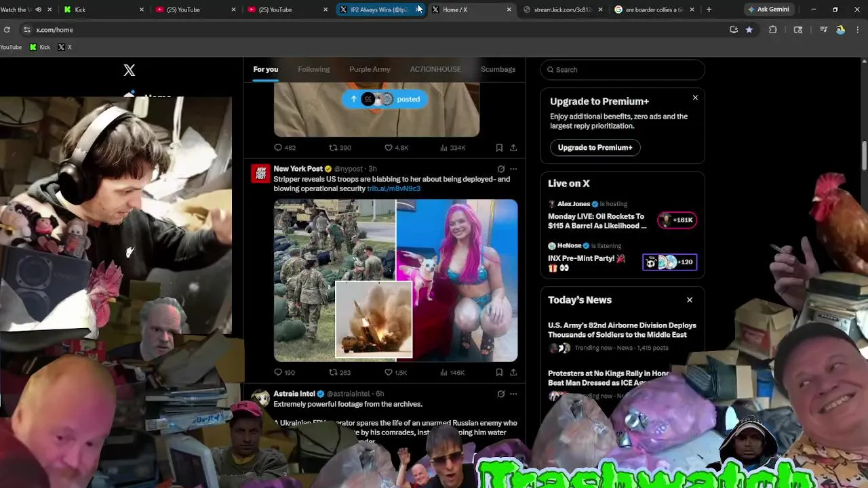Switch to the Kick browser tab

[x=103, y=9]
